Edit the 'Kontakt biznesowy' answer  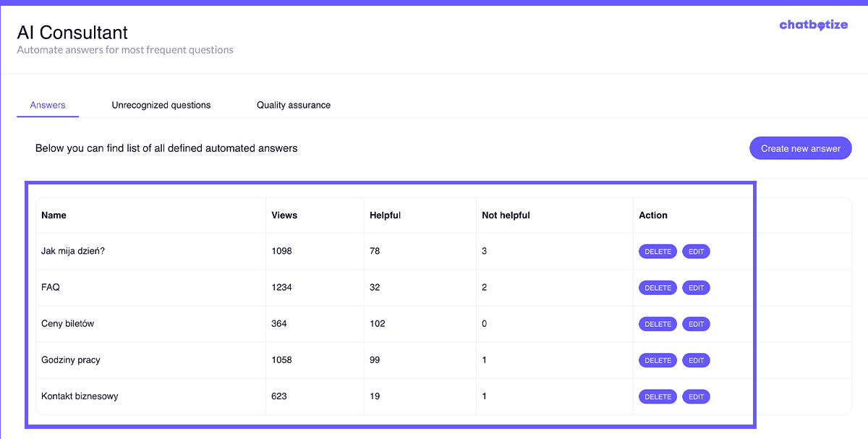coord(696,396)
